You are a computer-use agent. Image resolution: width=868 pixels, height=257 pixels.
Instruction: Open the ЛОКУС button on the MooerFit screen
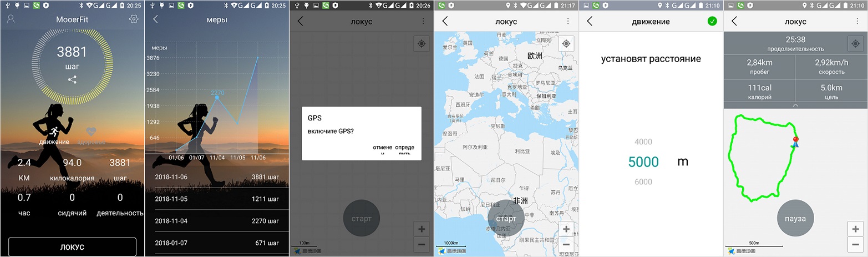72,247
